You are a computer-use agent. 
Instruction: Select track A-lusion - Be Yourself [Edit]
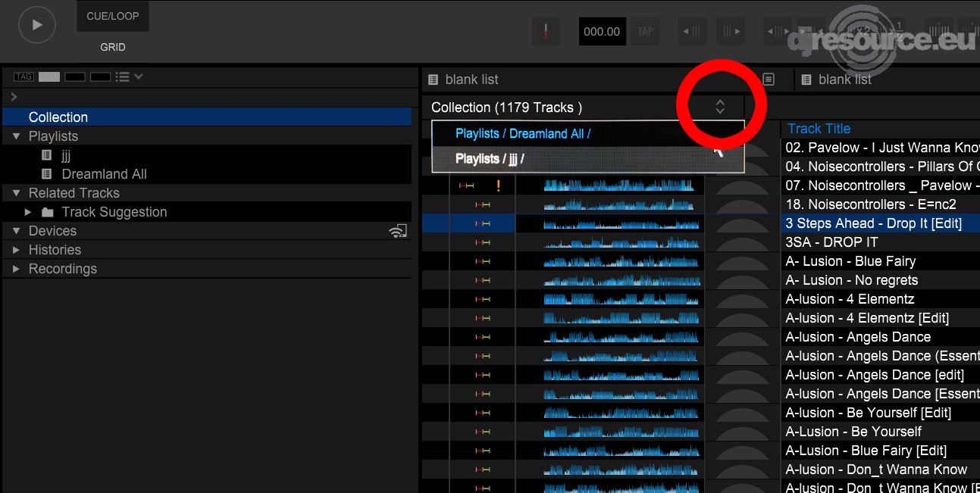point(868,413)
